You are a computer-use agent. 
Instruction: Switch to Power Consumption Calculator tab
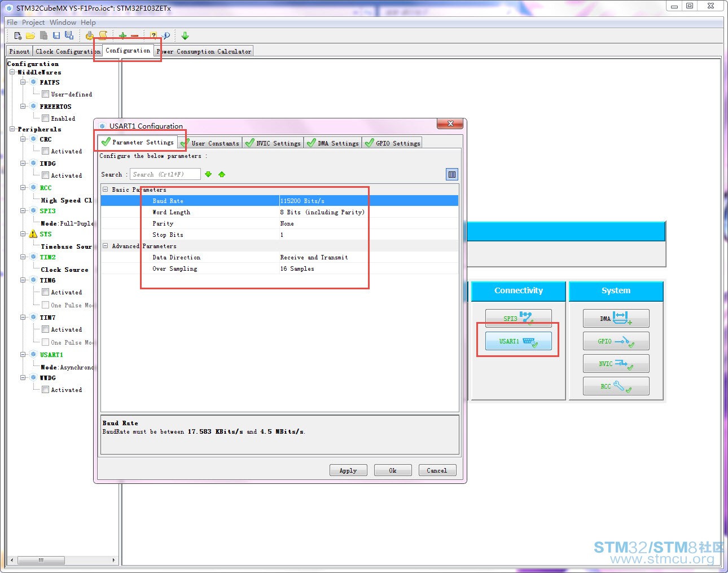coord(204,51)
